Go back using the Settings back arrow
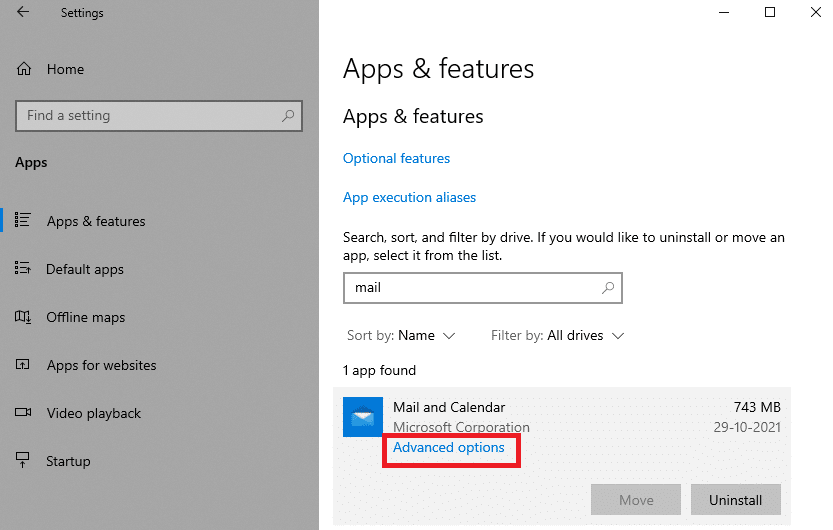833x530 pixels. (23, 12)
